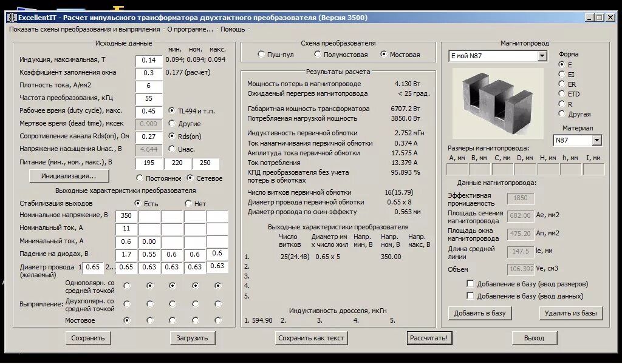
Task: Open 'Показать схемы преобразования и выпрямления' menu
Action: (84, 29)
